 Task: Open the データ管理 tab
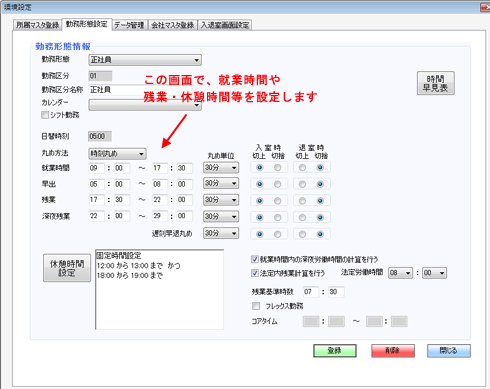[x=129, y=25]
